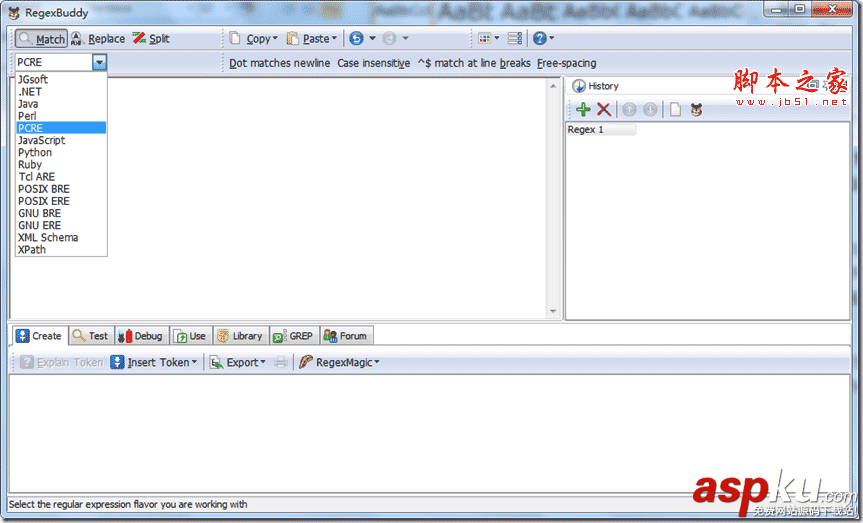Add a new regex with green plus
863x523 pixels.
click(x=583, y=110)
